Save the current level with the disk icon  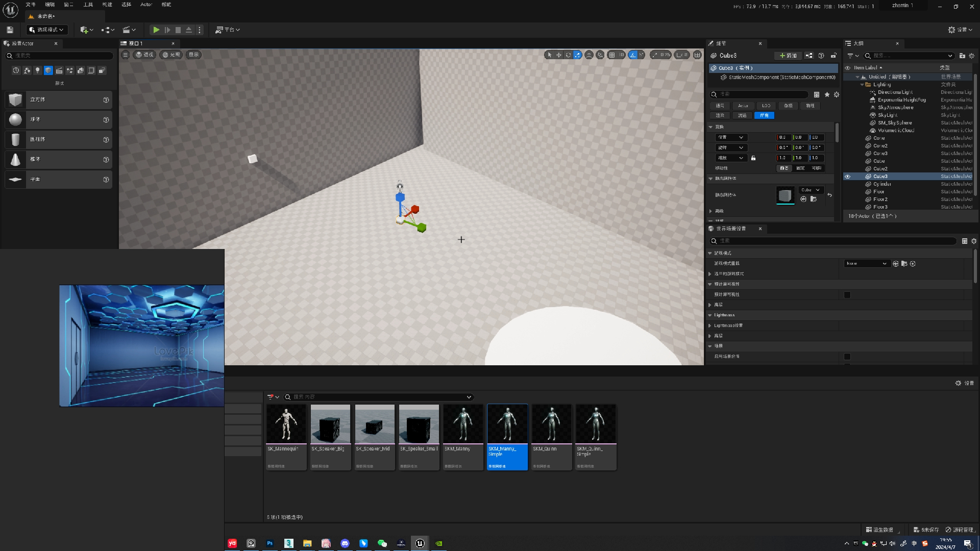pos(10,30)
